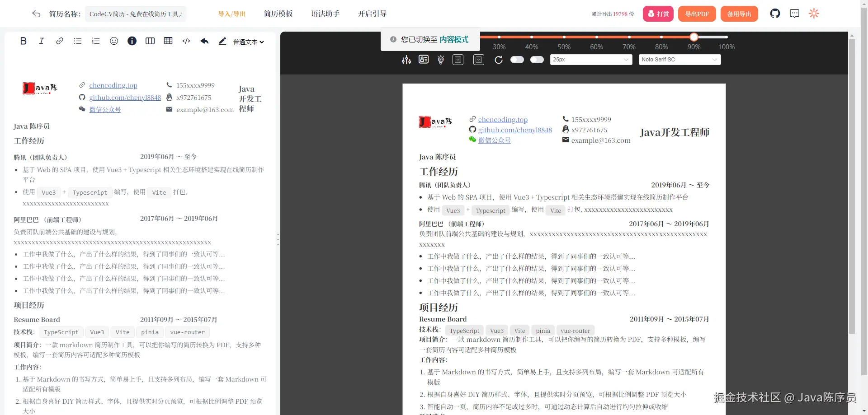
Task: Open chencoding.top link in the resume preview
Action: [x=503, y=120]
